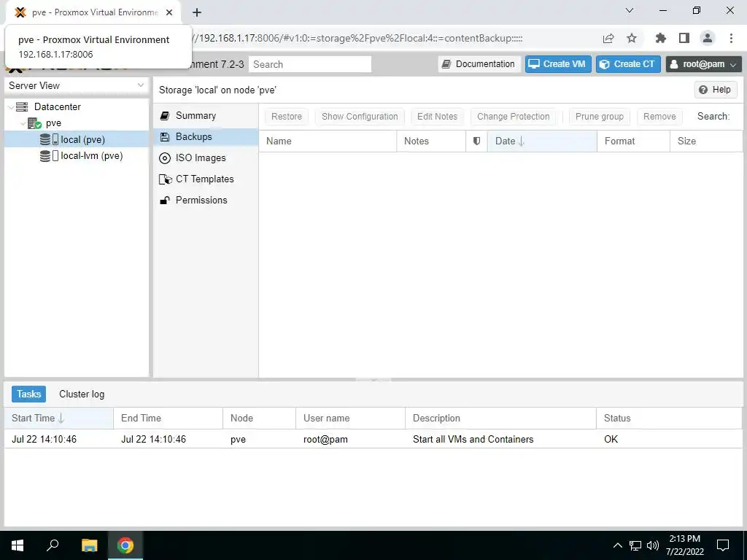Click the Create VM button
Screen dimensions: 747x560
558,64
